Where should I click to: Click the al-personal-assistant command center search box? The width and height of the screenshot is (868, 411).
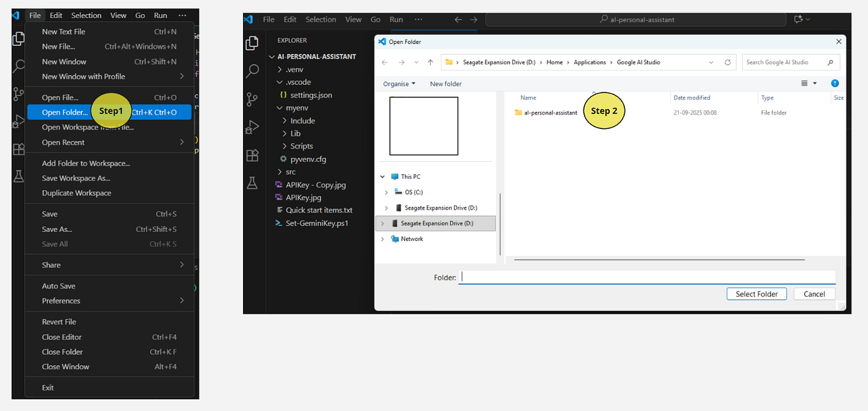[x=637, y=19]
